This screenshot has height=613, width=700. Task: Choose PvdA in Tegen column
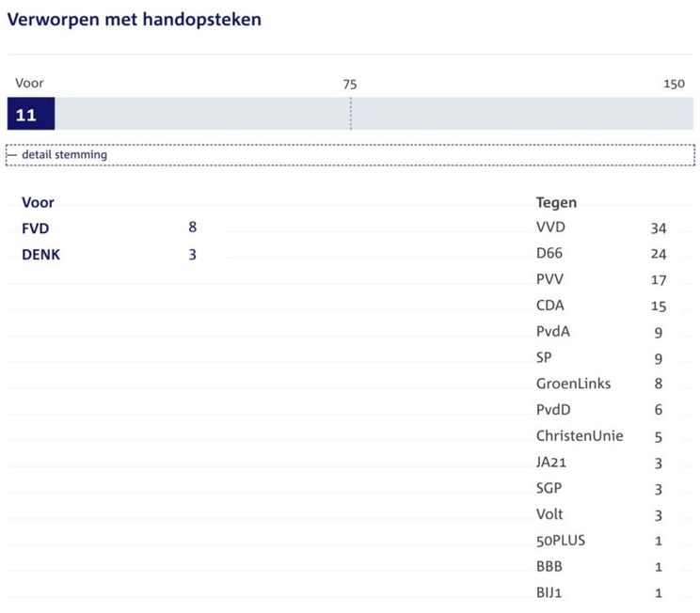[552, 332]
